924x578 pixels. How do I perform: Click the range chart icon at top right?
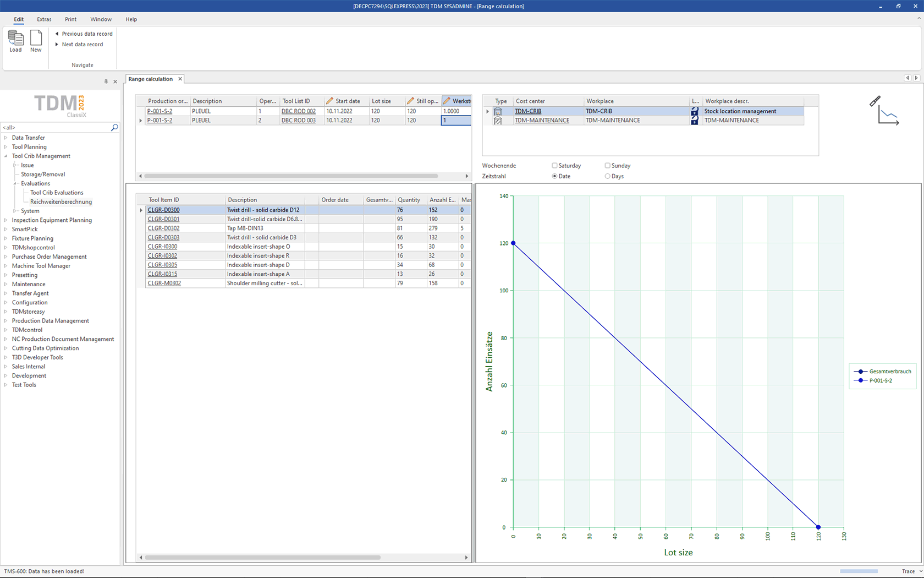[884, 111]
